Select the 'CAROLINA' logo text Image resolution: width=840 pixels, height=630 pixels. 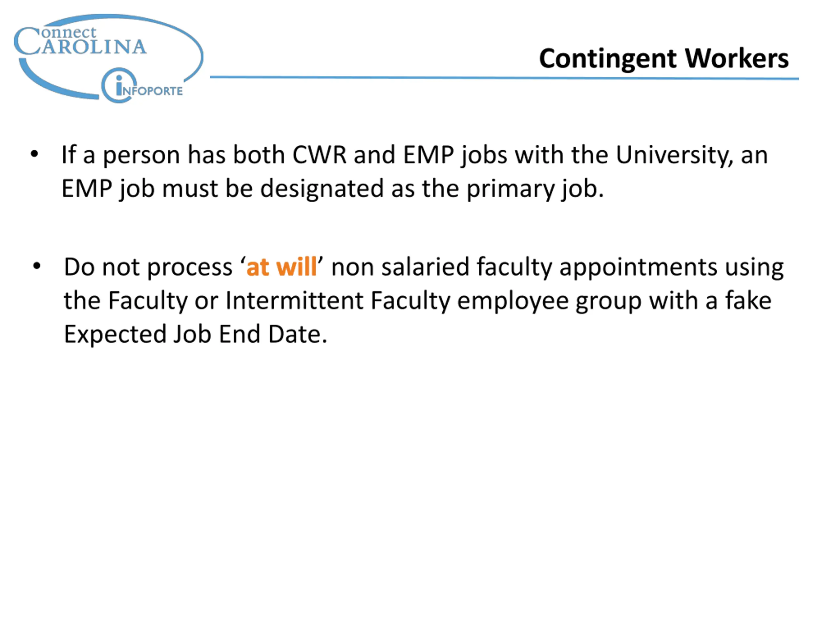click(x=94, y=47)
